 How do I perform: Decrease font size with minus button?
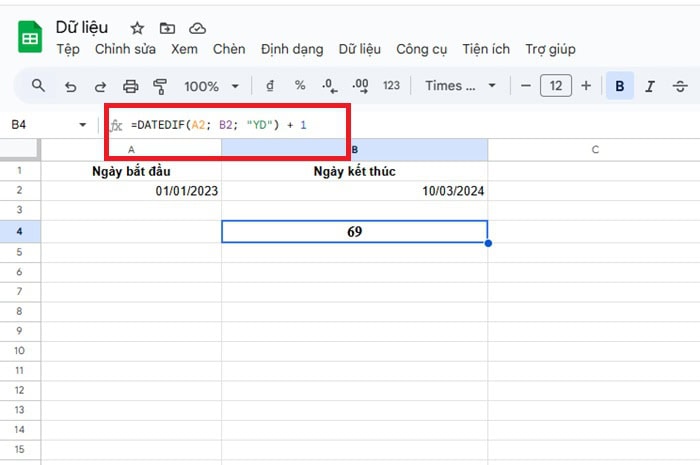coord(526,86)
